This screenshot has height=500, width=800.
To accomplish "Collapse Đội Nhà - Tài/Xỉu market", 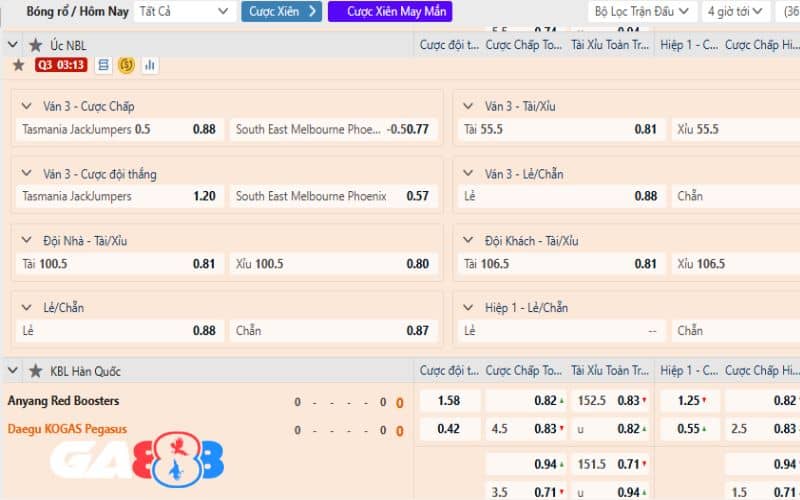I will click(x=27, y=240).
